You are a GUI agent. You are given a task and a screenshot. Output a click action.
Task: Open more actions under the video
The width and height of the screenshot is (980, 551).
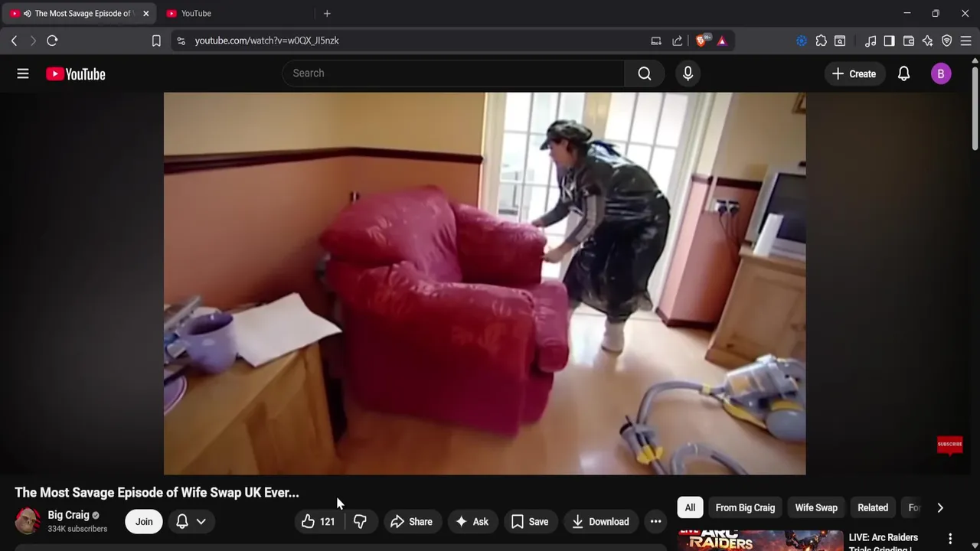coord(655,521)
